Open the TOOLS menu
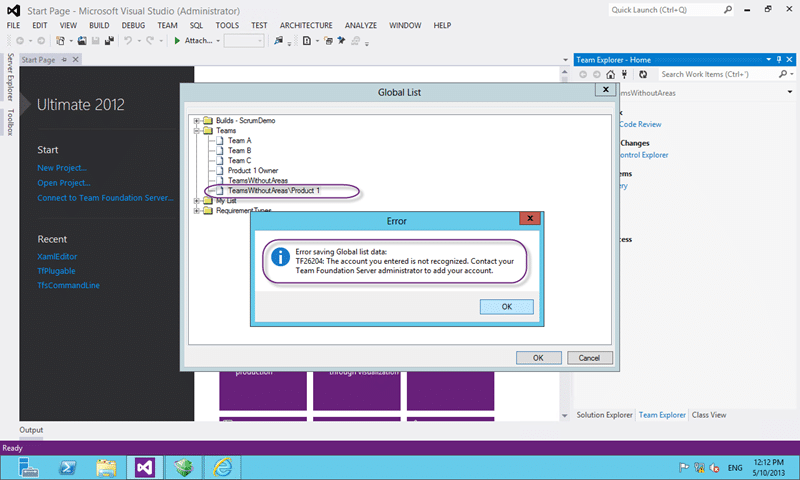 click(x=227, y=26)
